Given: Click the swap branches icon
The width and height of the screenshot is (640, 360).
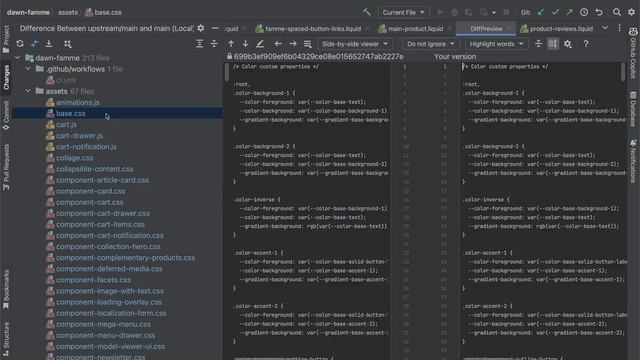Looking at the screenshot, I should point(35,44).
